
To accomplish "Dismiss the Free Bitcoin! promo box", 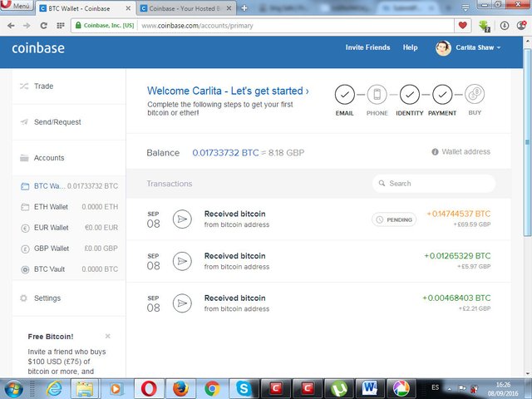I will 107,336.
